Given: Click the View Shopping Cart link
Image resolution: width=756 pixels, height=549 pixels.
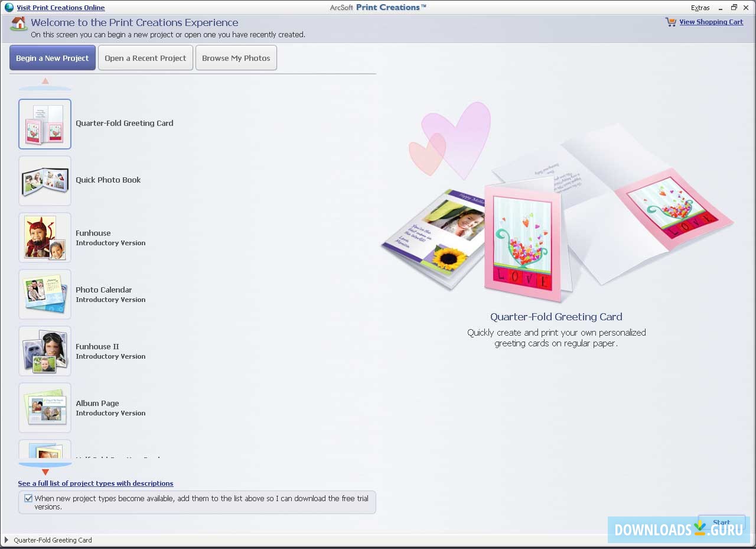Looking at the screenshot, I should 711,22.
